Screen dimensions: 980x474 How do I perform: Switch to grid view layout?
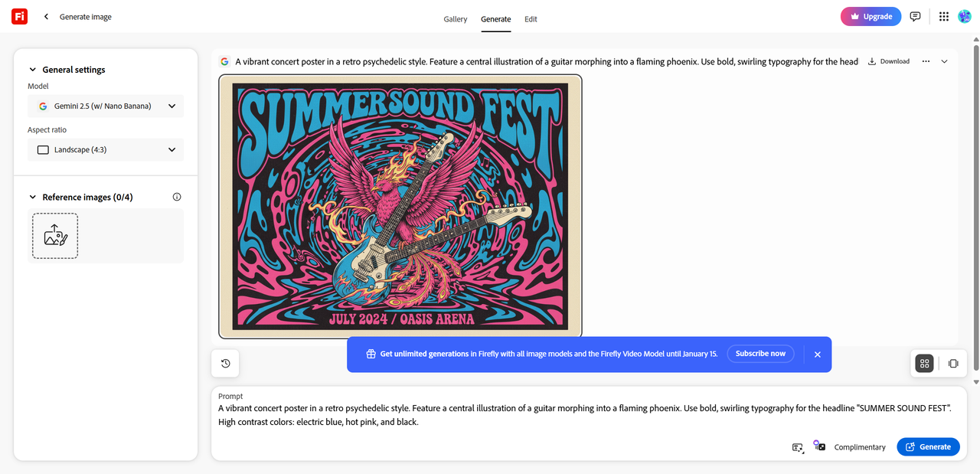[x=925, y=364]
